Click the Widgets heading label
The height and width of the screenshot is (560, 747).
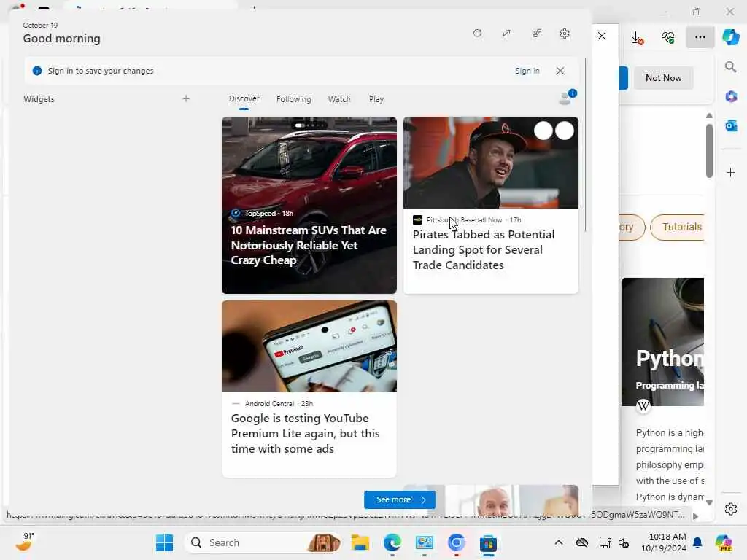pyautogui.click(x=39, y=99)
